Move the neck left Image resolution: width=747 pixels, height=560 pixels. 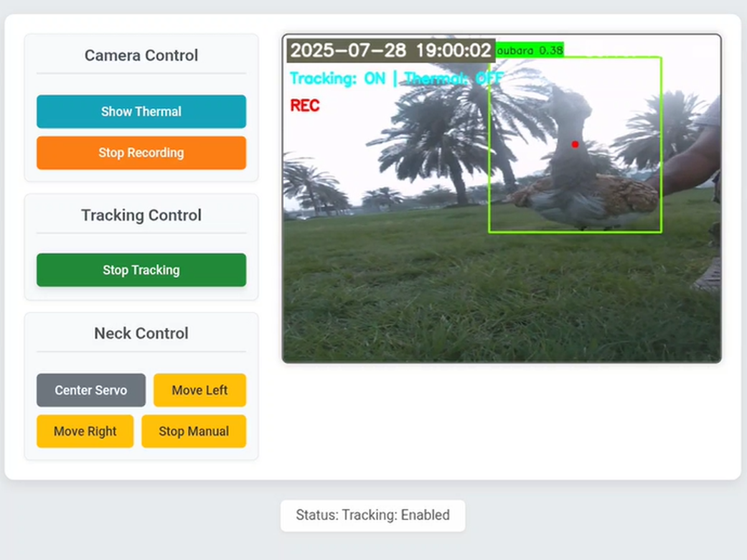pyautogui.click(x=200, y=390)
